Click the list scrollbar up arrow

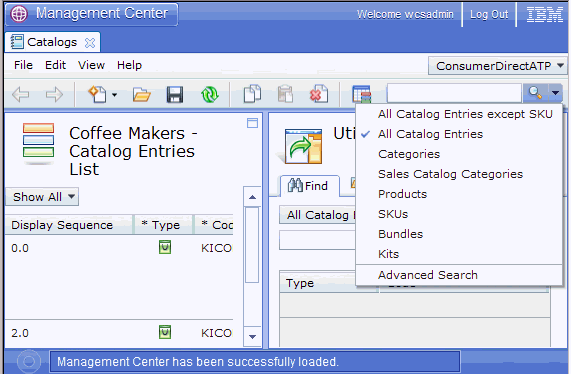252,197
